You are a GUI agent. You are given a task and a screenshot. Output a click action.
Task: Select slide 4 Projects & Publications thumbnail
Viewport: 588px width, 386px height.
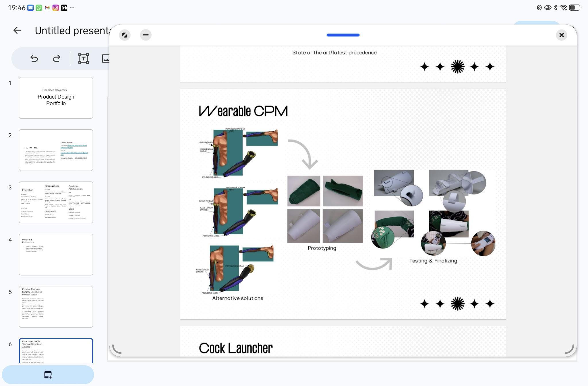56,254
